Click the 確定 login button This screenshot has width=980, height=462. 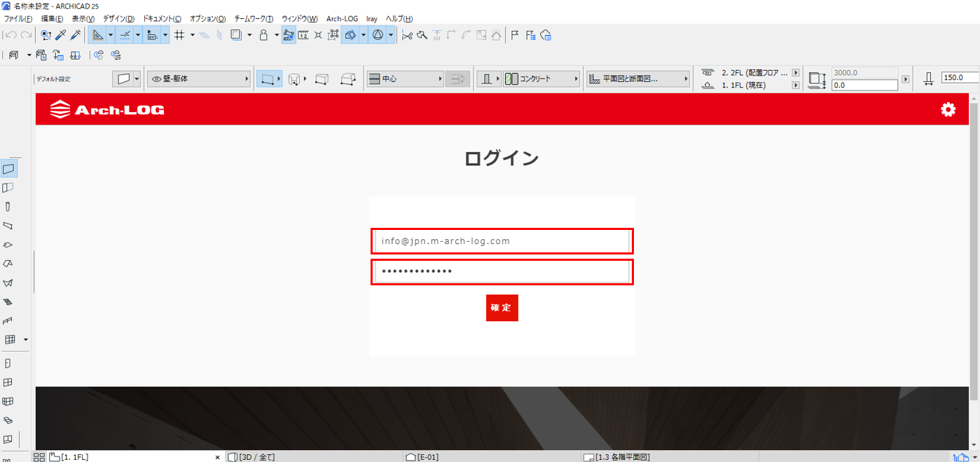502,308
